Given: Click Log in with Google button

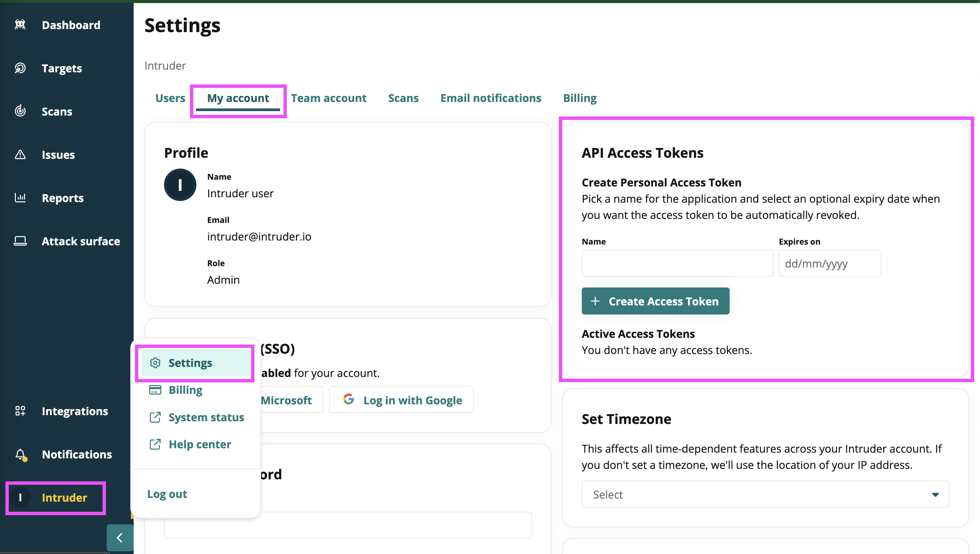Looking at the screenshot, I should 401,400.
